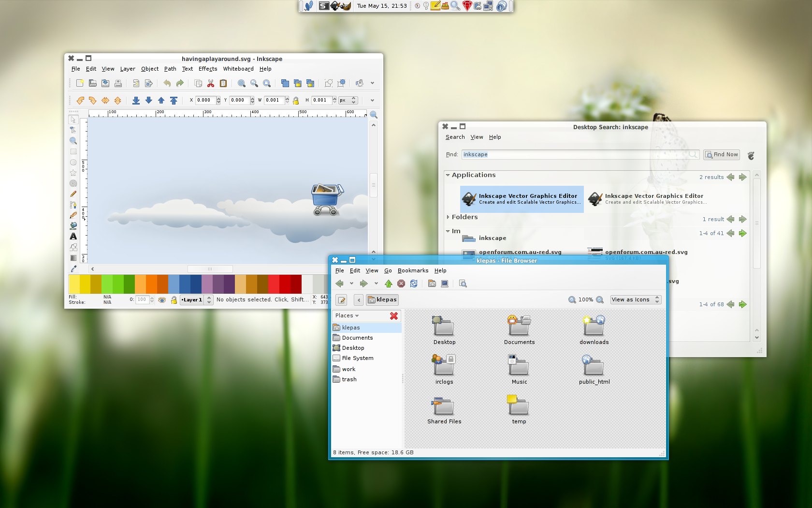Toggle text-based location bar in File Browser
812x508 pixels.
342,300
